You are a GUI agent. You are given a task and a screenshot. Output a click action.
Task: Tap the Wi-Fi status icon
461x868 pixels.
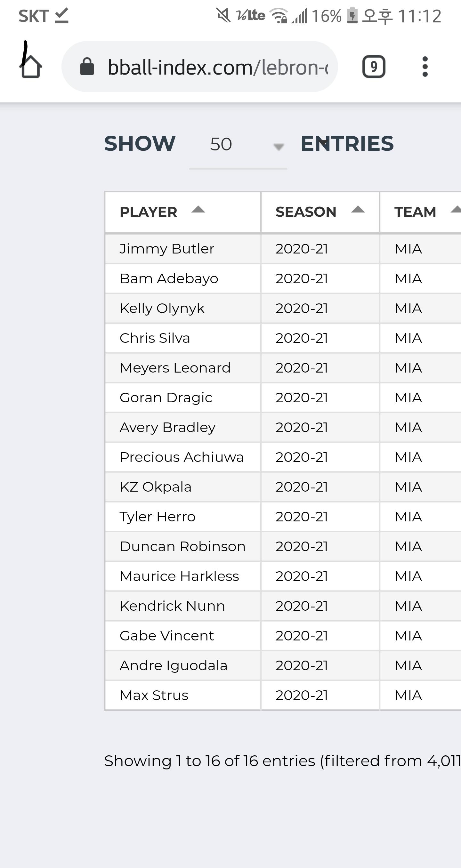(x=279, y=16)
